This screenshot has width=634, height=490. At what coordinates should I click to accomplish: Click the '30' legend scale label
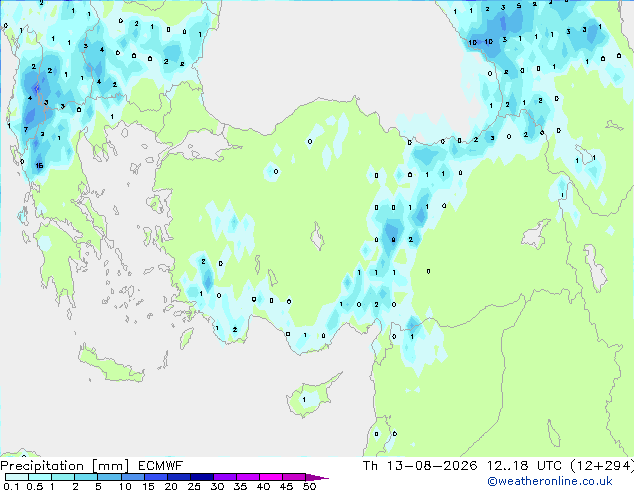point(217,486)
